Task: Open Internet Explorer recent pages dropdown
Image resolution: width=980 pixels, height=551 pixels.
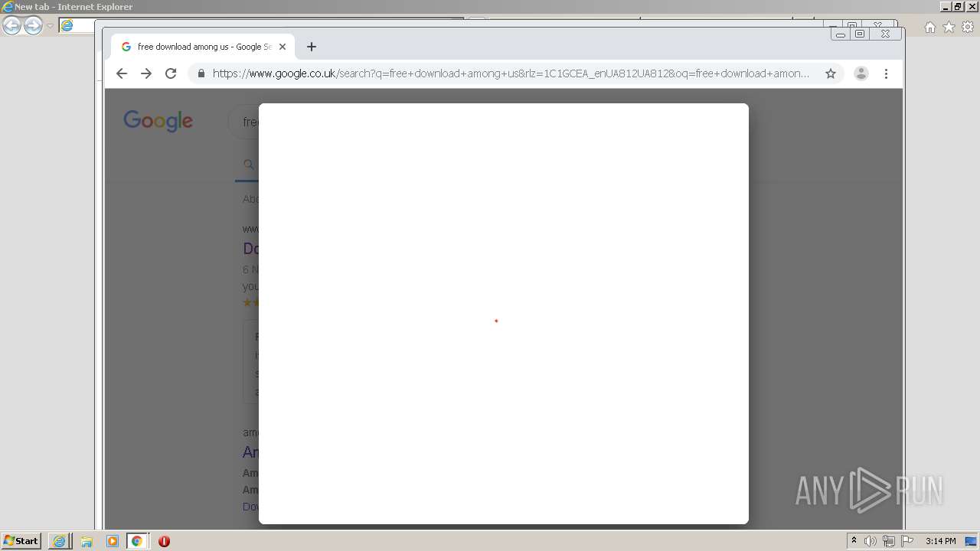Action: 50,26
